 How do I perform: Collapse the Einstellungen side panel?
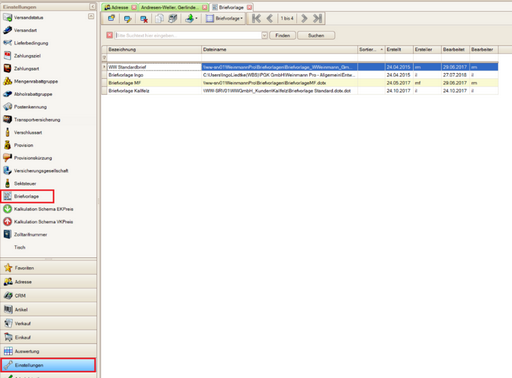coord(92,6)
